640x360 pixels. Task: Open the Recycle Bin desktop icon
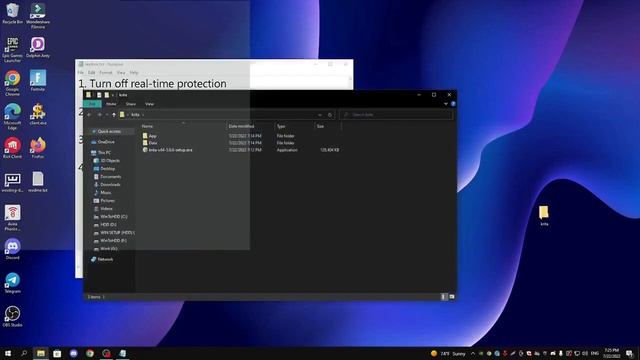[x=12, y=13]
